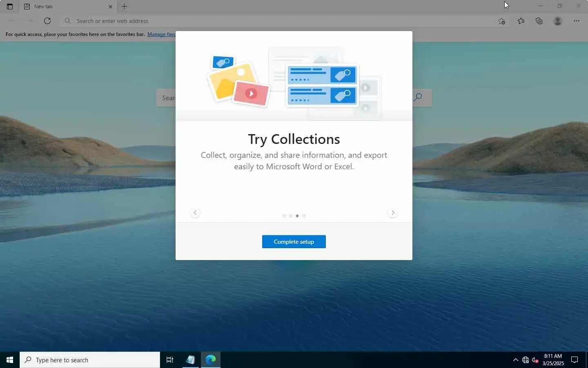
Task: Open the clock showing 8:11 AM
Action: 553,360
